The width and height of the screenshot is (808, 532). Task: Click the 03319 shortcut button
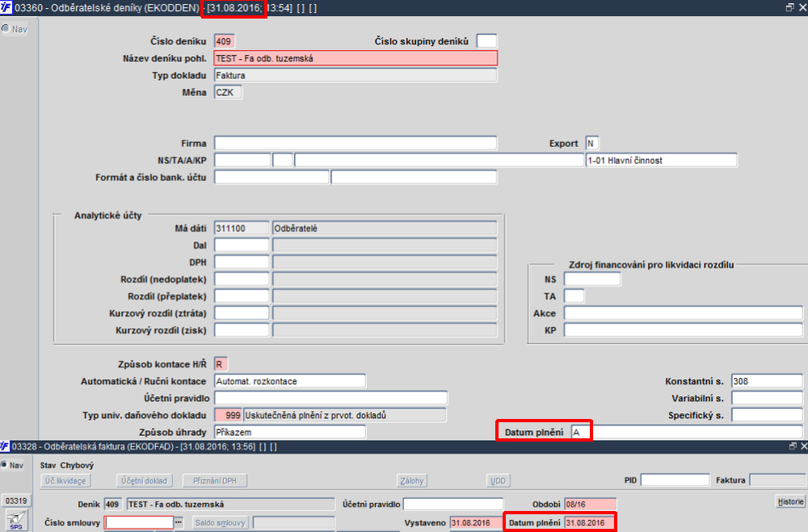tap(16, 501)
